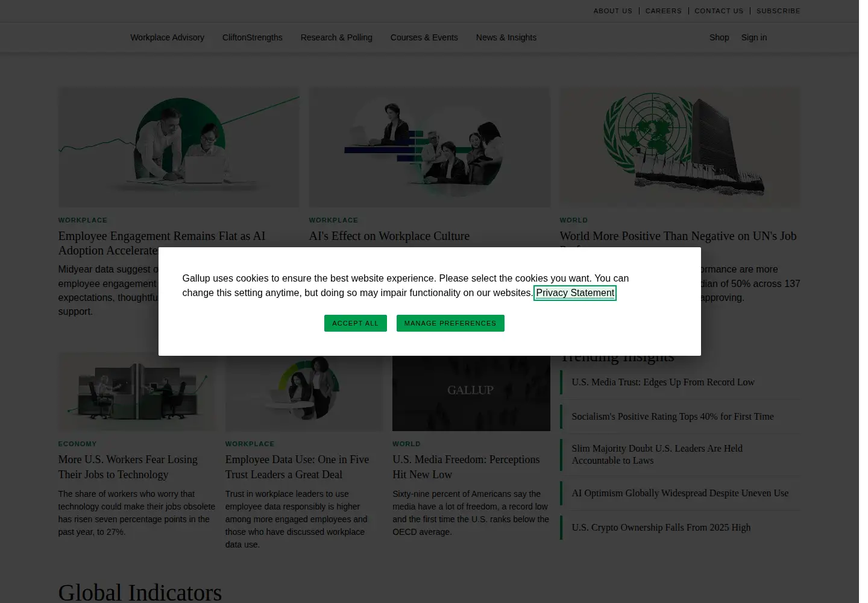
Task: Open the Workplace Advisory menu
Action: (x=167, y=37)
